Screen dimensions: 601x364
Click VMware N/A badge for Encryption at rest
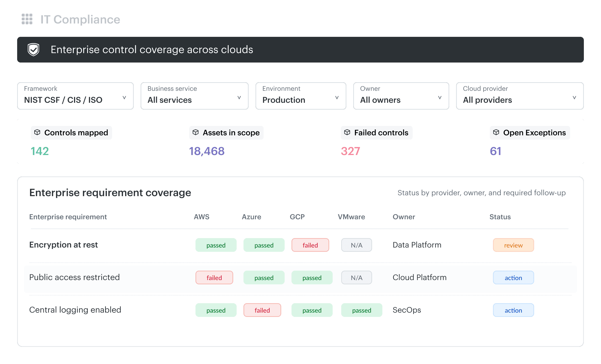click(x=357, y=245)
